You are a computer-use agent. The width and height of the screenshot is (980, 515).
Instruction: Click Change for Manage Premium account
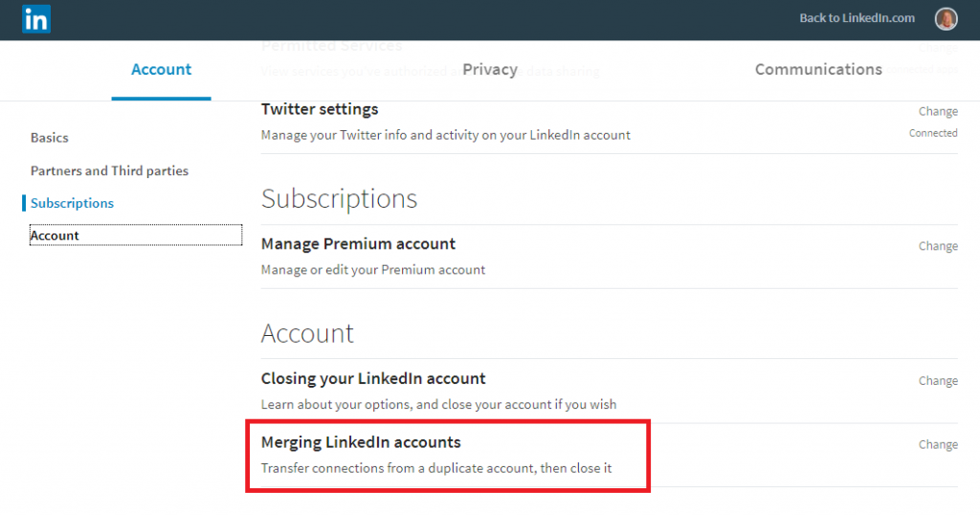(x=938, y=246)
